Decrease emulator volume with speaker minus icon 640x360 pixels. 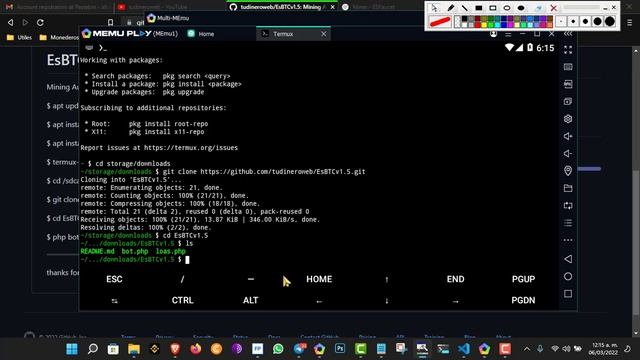pos(568,153)
